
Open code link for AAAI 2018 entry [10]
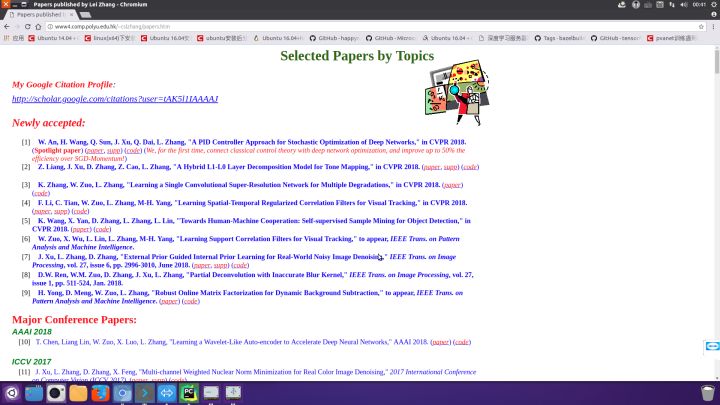tap(462, 342)
